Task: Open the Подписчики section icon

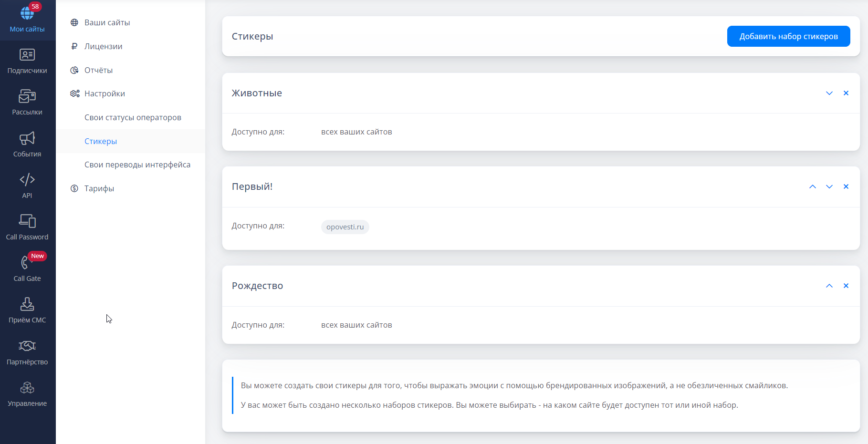Action: click(27, 55)
